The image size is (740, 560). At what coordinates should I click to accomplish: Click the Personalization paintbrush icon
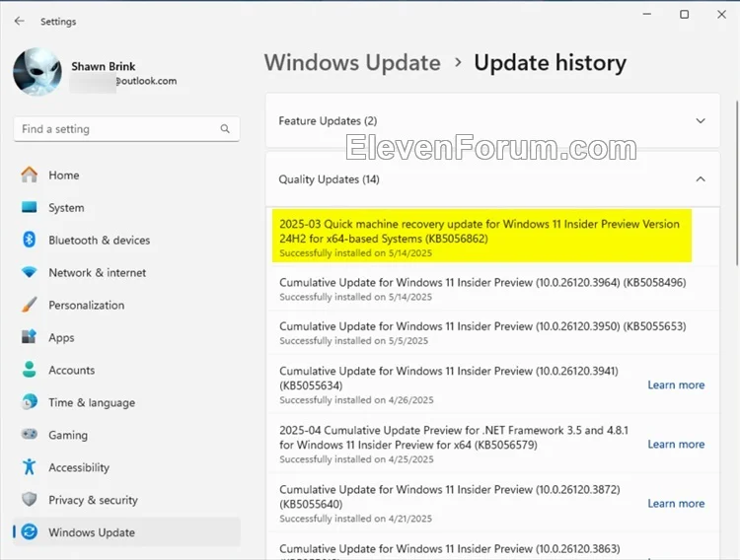click(30, 305)
